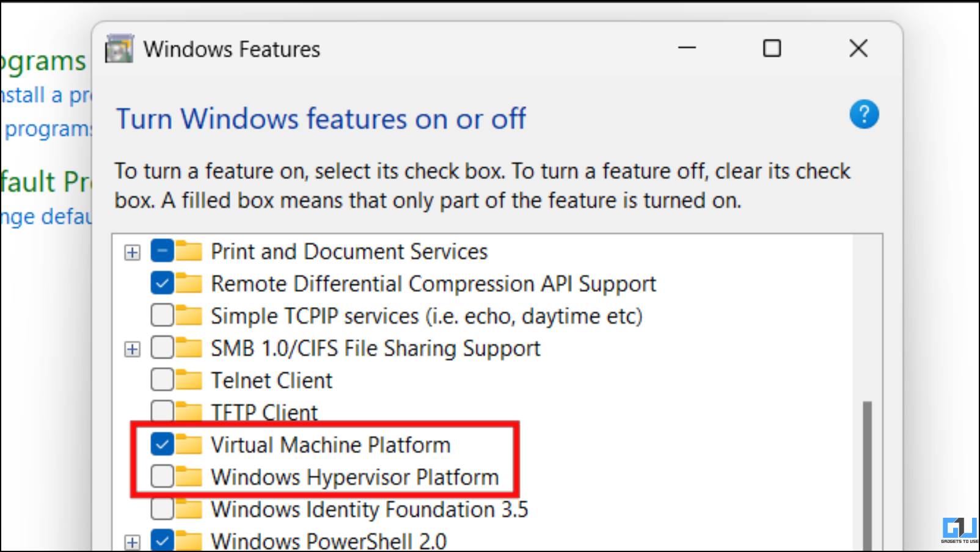The image size is (980, 552).
Task: Click folder icon beside Virtual Machine Platform
Action: pos(189,445)
